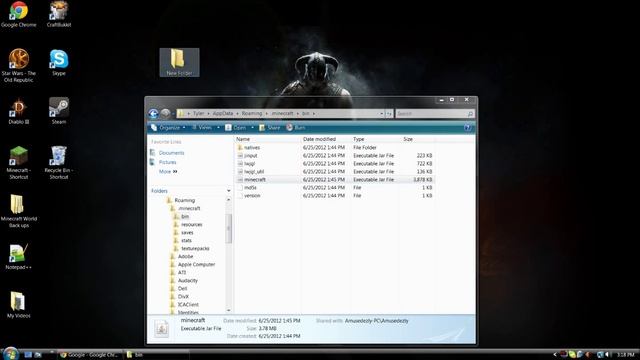Click Roaming in the address breadcrumb
The width and height of the screenshot is (640, 360).
click(x=252, y=113)
